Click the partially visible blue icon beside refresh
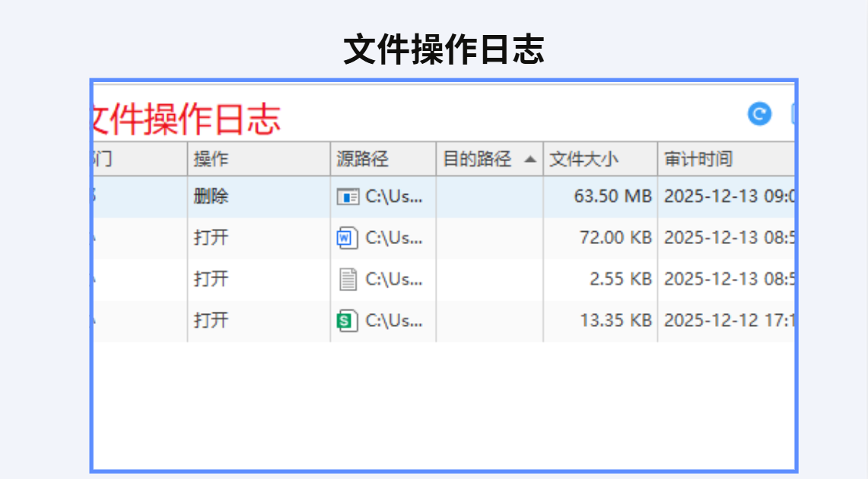This screenshot has height=479, width=868. pos(793,114)
